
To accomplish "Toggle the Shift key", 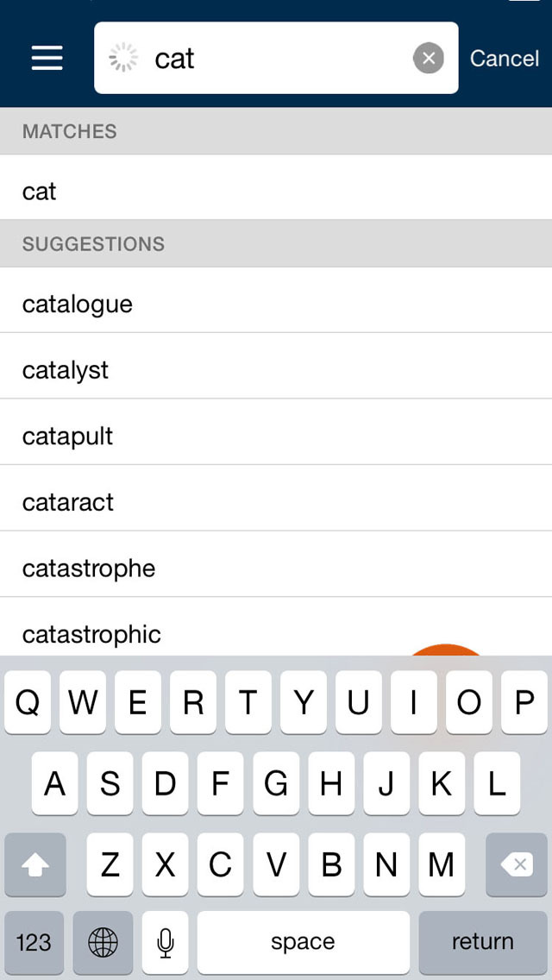I will [x=35, y=864].
